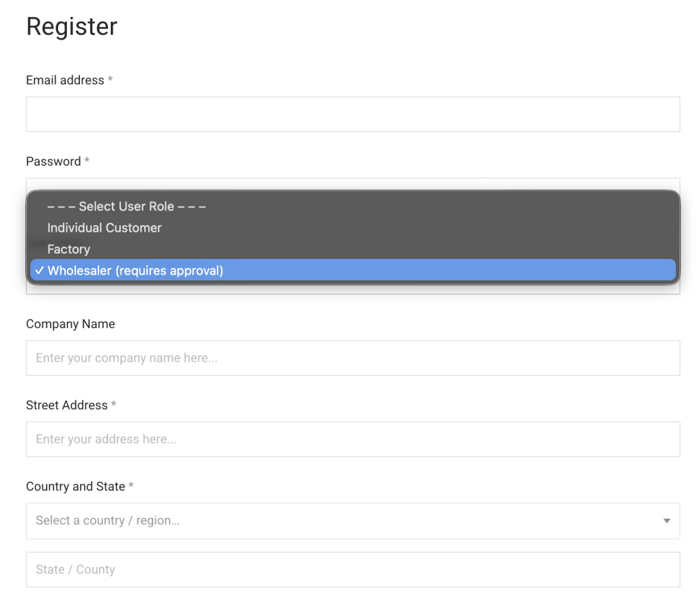Click the Register page heading

click(x=72, y=27)
